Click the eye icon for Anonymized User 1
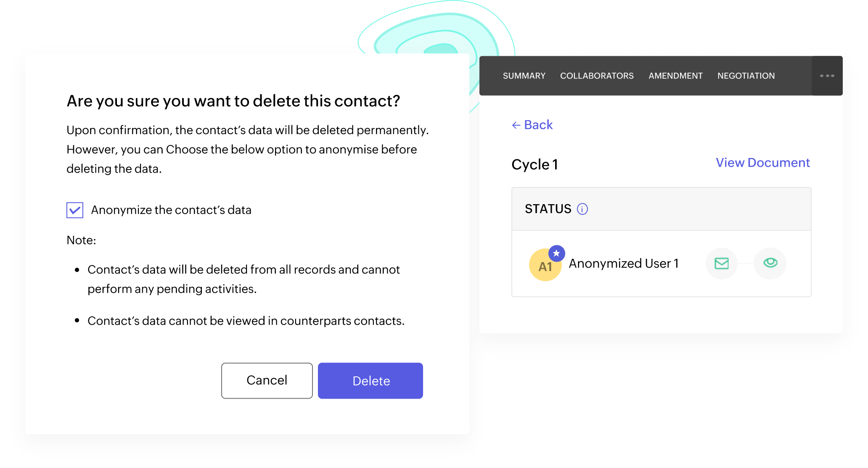This screenshot has height=468, width=868. [770, 263]
